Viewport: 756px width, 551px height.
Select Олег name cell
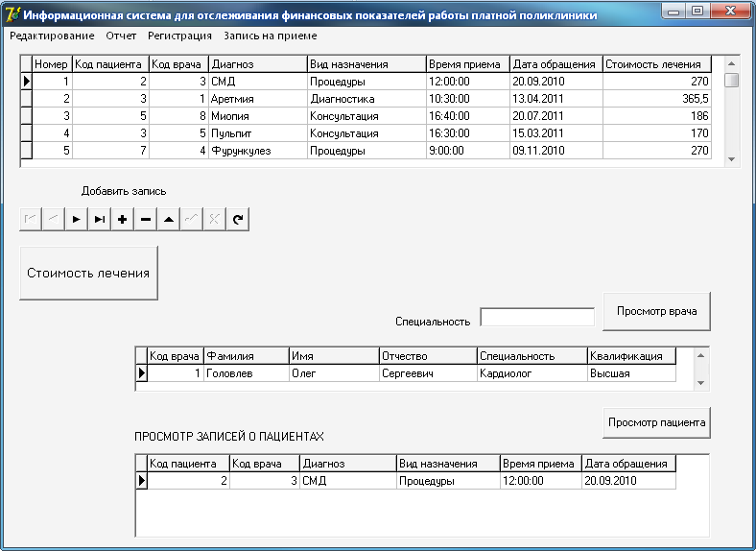334,373
